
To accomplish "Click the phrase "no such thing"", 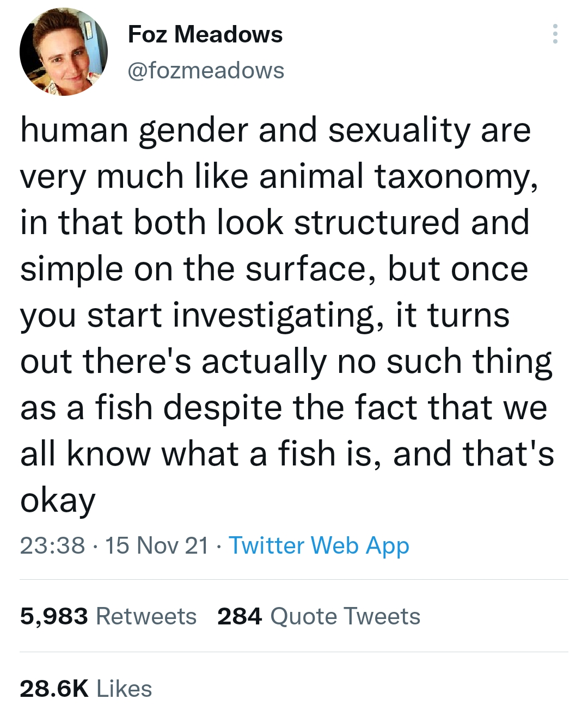I will 444,361.
